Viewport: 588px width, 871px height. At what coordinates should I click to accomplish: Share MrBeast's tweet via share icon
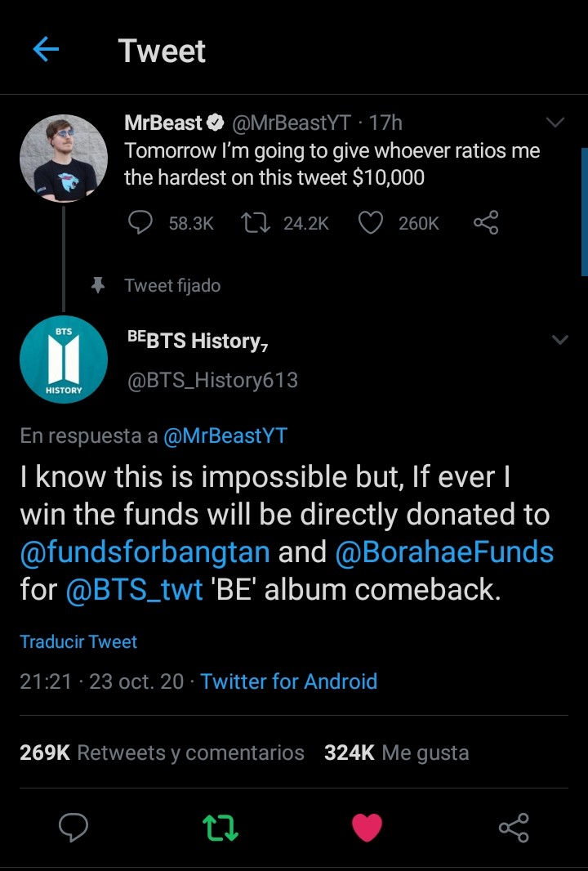tap(486, 222)
